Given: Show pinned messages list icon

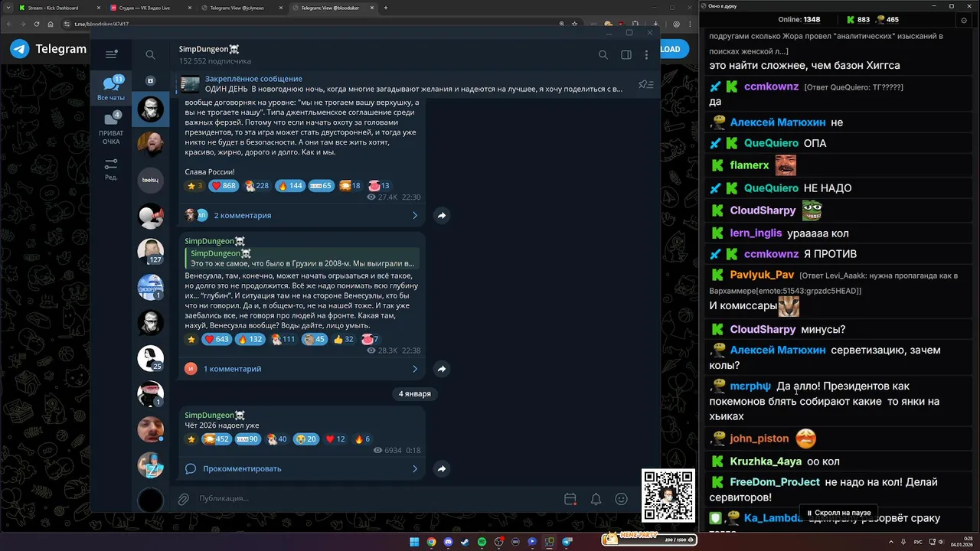Looking at the screenshot, I should (x=645, y=84).
